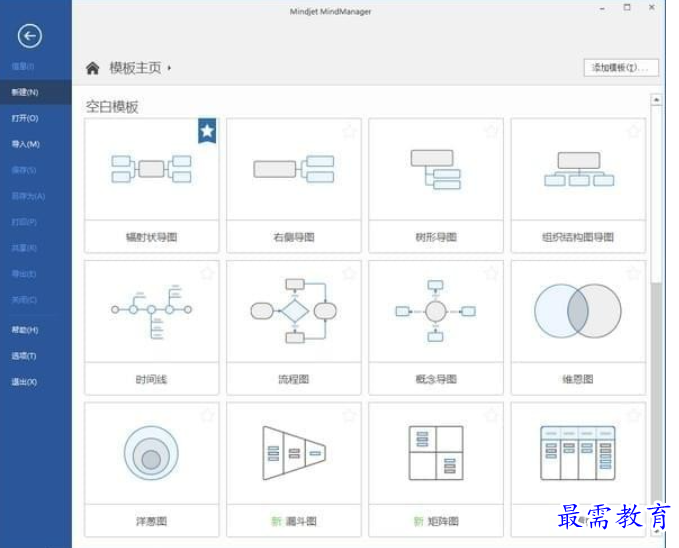Choose 导入(M) in the sidebar
Image resolution: width=679 pixels, height=548 pixels.
coord(25,144)
